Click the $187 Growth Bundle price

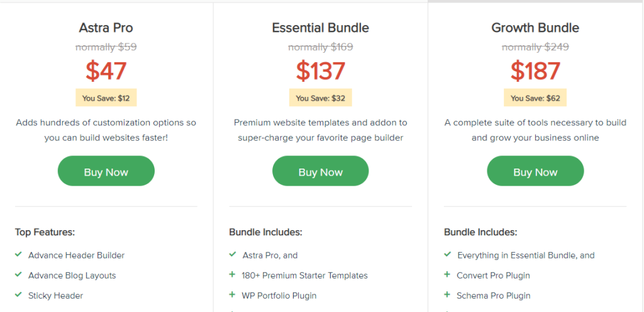(x=535, y=70)
